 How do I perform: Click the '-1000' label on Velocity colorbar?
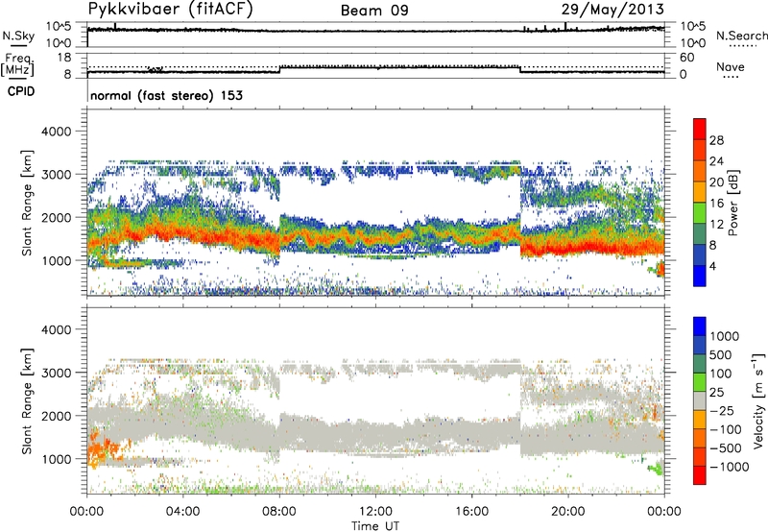730,467
